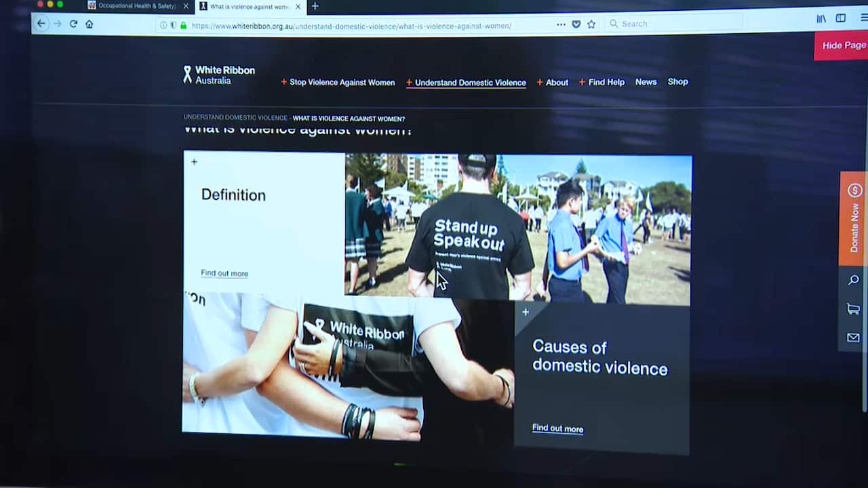Click the envelope mail icon on right
The width and height of the screenshot is (868, 488).
click(854, 338)
